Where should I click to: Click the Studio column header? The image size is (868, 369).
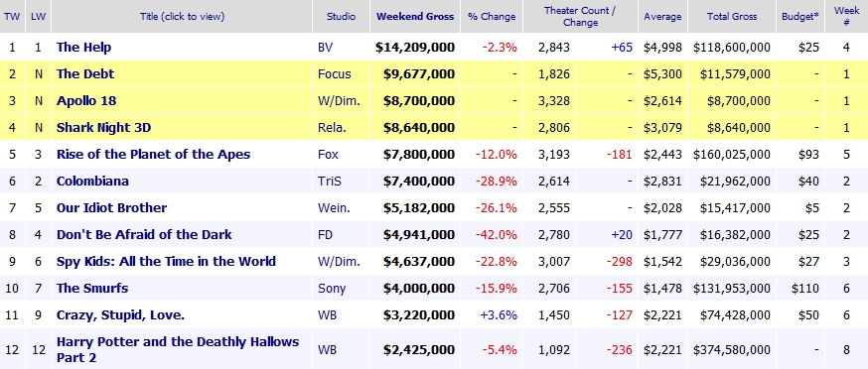(341, 17)
